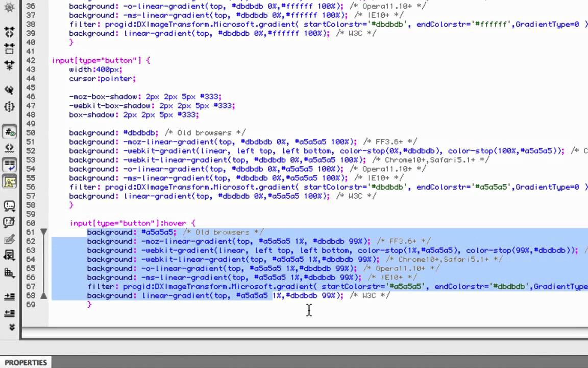This screenshot has width=588, height=368.
Task: Select line number 60 in gutter
Action: pos(31,223)
